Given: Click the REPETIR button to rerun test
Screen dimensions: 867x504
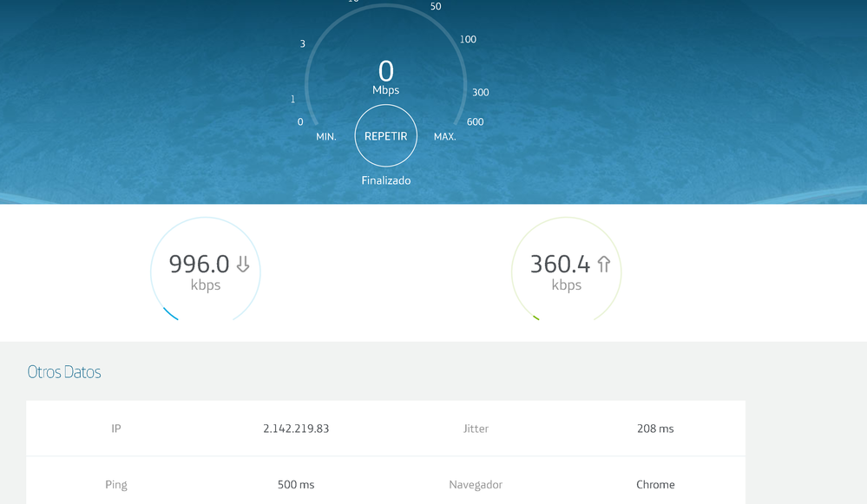Looking at the screenshot, I should coord(385,136).
